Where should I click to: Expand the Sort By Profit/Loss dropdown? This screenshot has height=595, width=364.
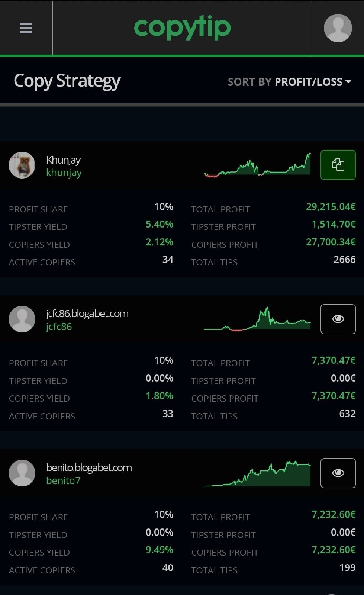point(289,82)
